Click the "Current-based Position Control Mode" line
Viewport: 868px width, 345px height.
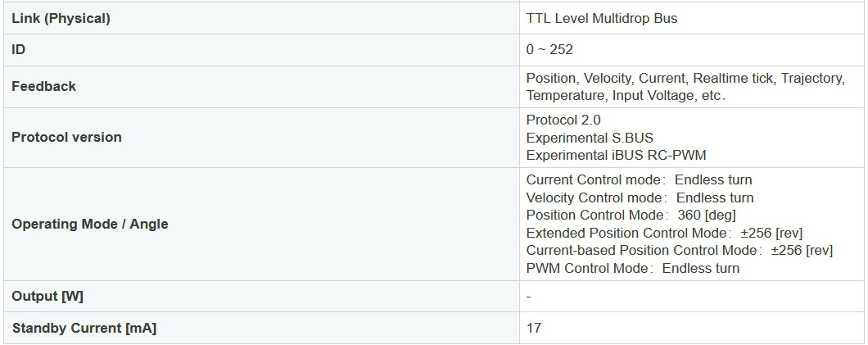[679, 251]
